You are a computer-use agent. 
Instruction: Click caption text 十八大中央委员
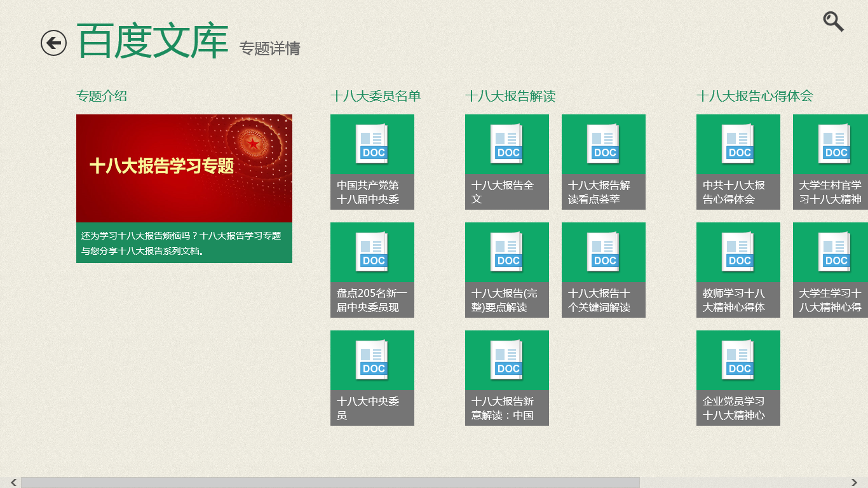(x=368, y=408)
